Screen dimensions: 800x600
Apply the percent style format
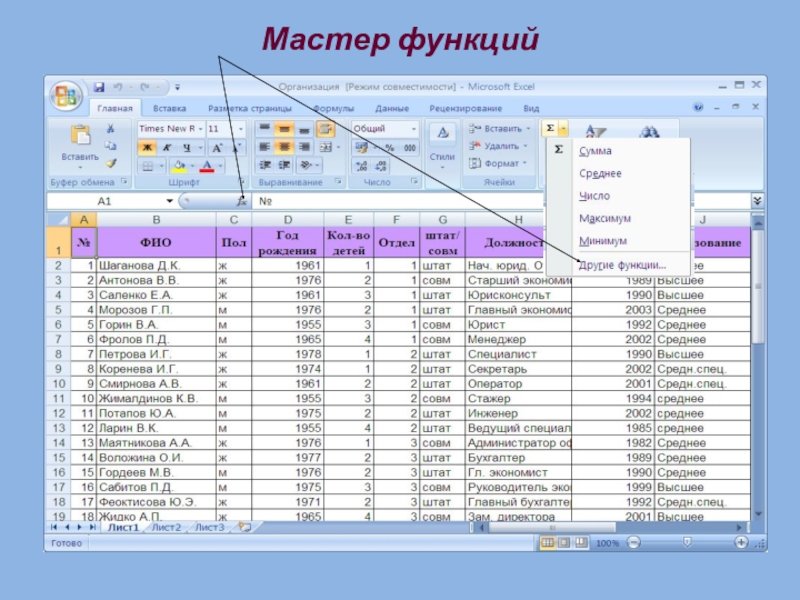390,147
